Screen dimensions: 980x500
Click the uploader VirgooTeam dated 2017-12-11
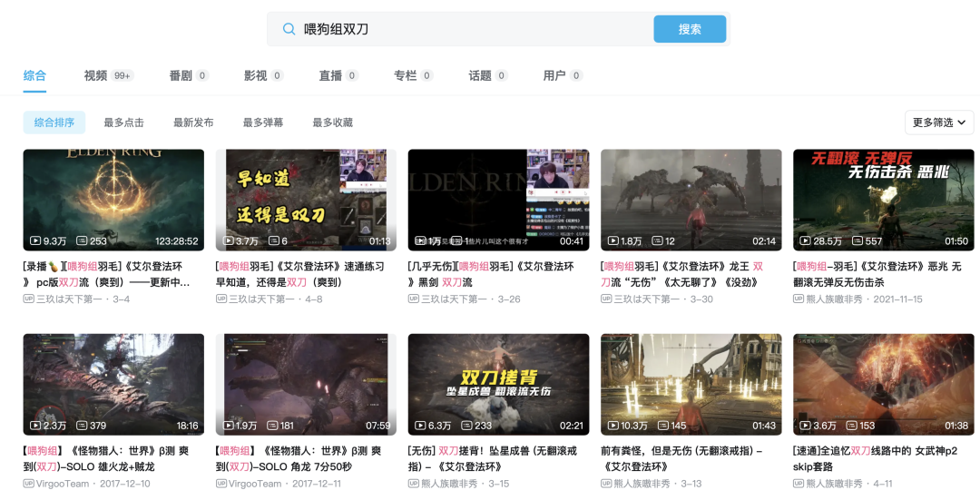[x=255, y=483]
